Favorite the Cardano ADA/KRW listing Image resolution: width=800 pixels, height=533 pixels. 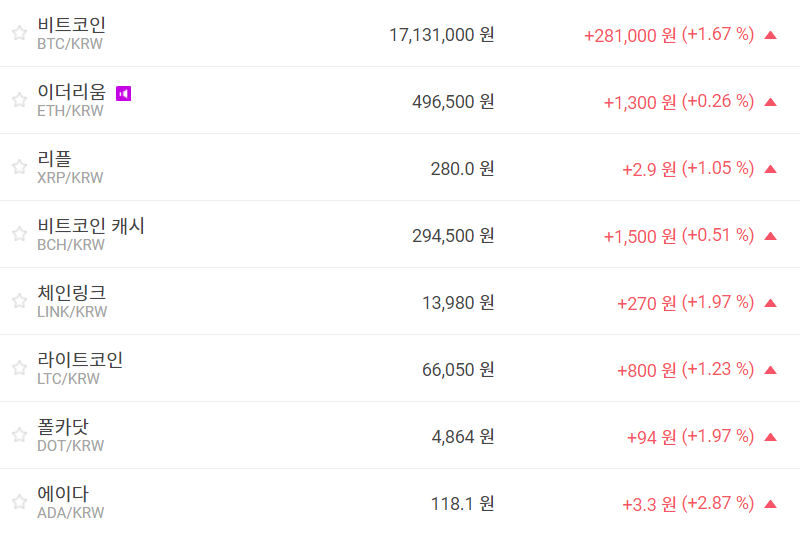(19, 502)
